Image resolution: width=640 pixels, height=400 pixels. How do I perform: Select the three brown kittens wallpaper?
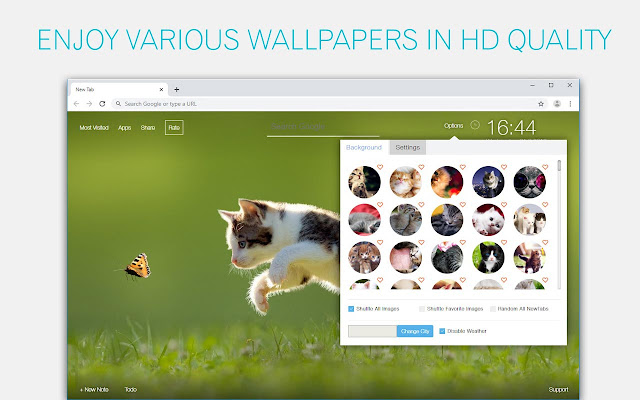[364, 257]
